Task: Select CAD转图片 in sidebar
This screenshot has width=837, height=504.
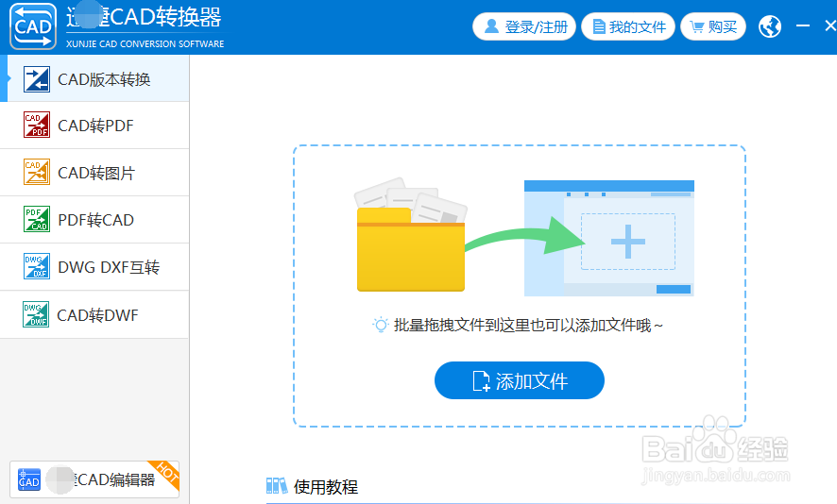Action: click(94, 173)
